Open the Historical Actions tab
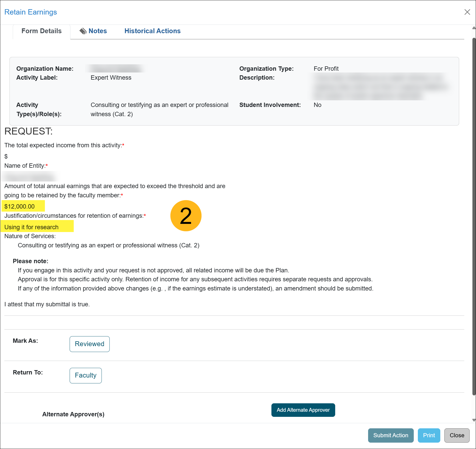The width and height of the screenshot is (476, 449). point(152,31)
